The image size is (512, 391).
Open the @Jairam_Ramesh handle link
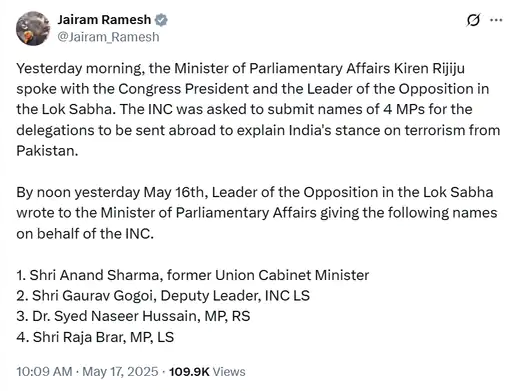pyautogui.click(x=108, y=37)
